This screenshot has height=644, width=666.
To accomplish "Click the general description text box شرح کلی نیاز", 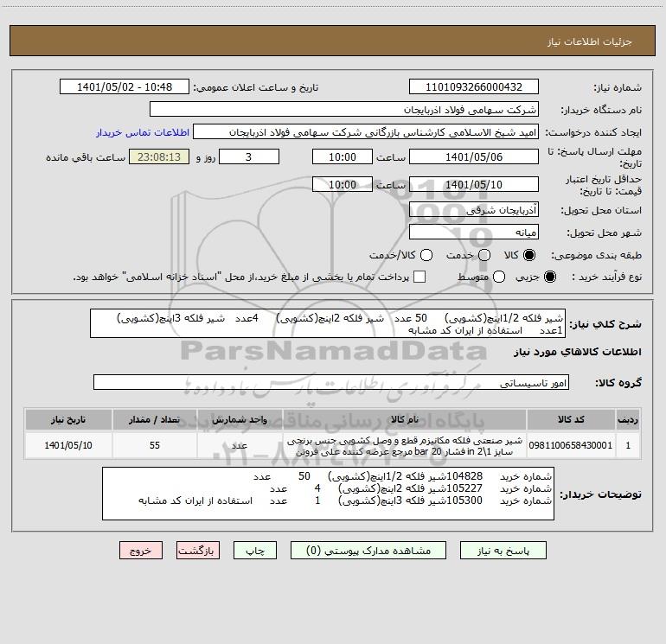I will click(328, 323).
